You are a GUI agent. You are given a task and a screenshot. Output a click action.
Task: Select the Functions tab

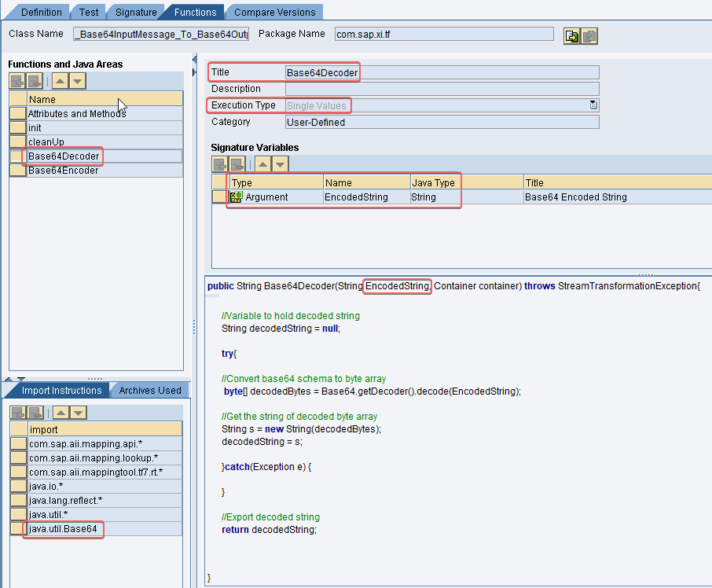pos(195,13)
